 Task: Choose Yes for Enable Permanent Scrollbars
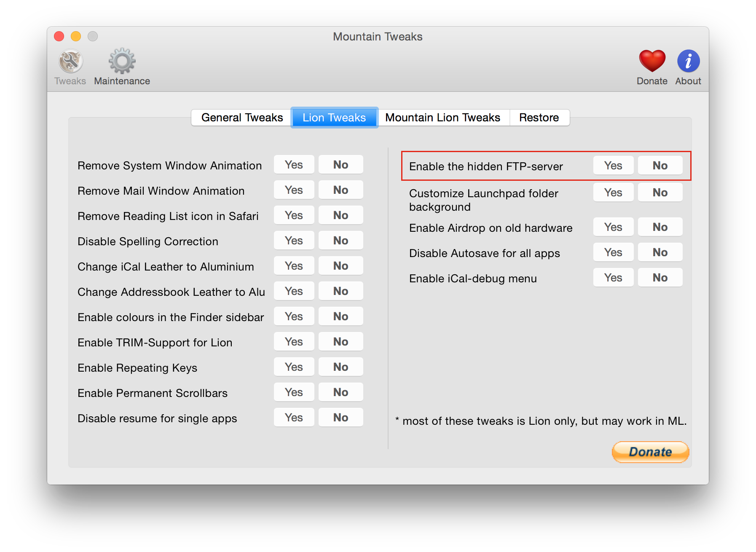[294, 392]
